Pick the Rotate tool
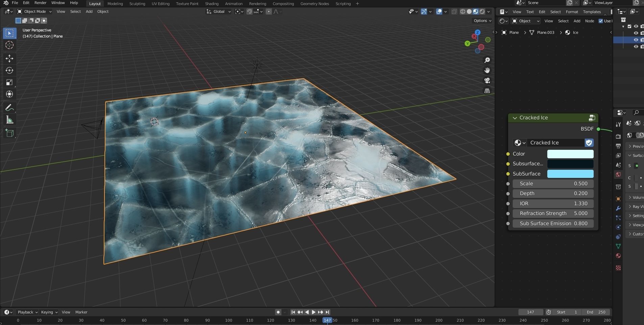This screenshot has height=325, width=644. (9, 70)
